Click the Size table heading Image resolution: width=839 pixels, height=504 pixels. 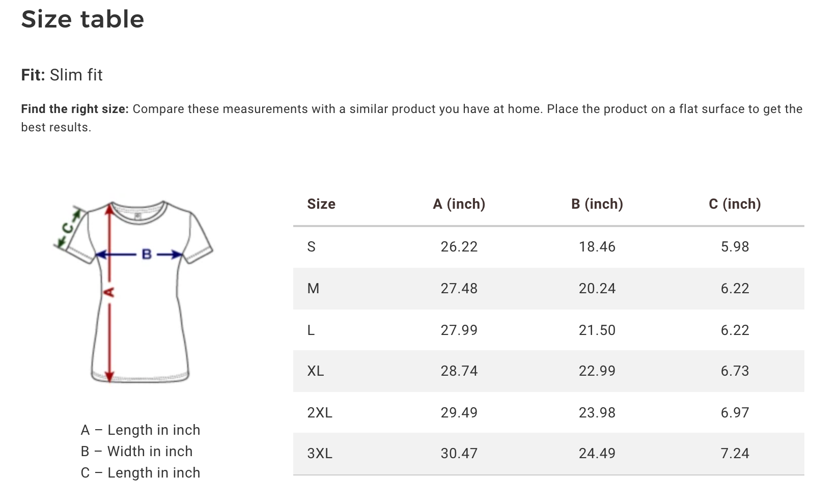point(83,19)
